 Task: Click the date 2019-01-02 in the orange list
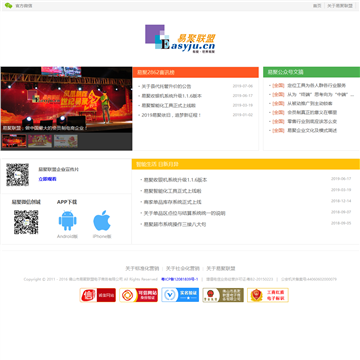click(243, 115)
